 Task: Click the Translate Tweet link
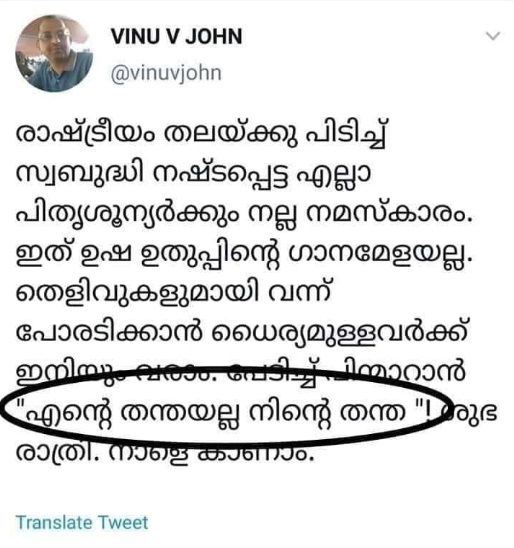coord(82,522)
